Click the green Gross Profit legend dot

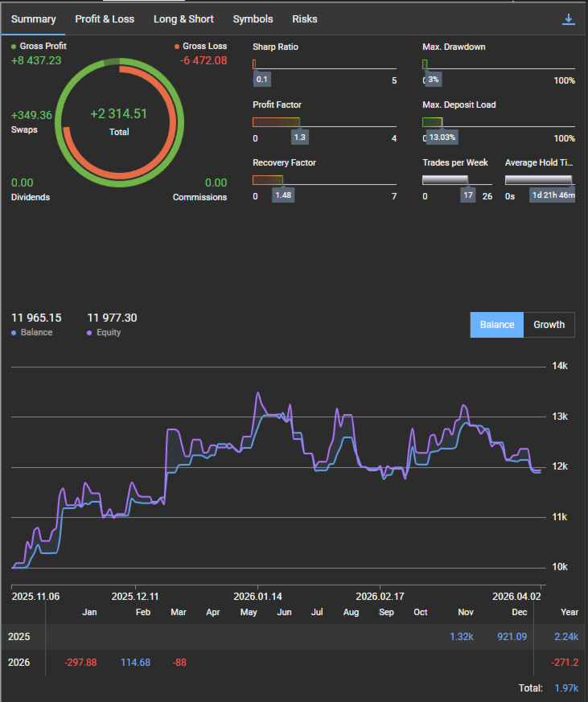(x=14, y=47)
